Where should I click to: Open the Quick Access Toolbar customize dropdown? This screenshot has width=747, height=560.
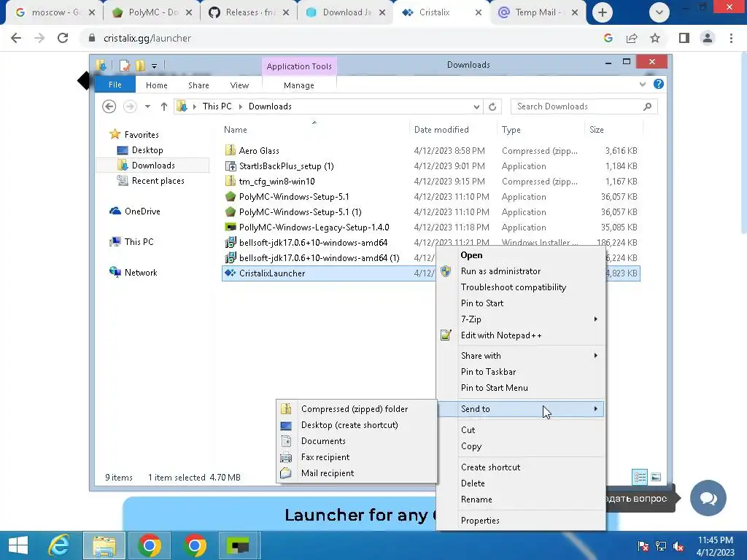coord(155,66)
